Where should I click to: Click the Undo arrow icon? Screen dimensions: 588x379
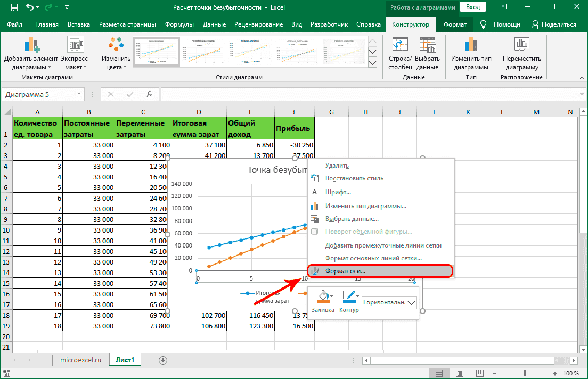(30, 8)
